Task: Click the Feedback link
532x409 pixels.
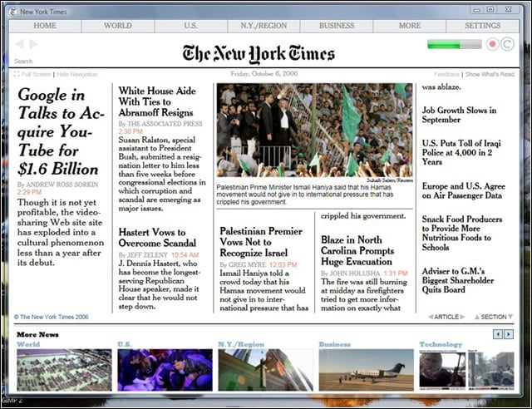Action: click(446, 74)
